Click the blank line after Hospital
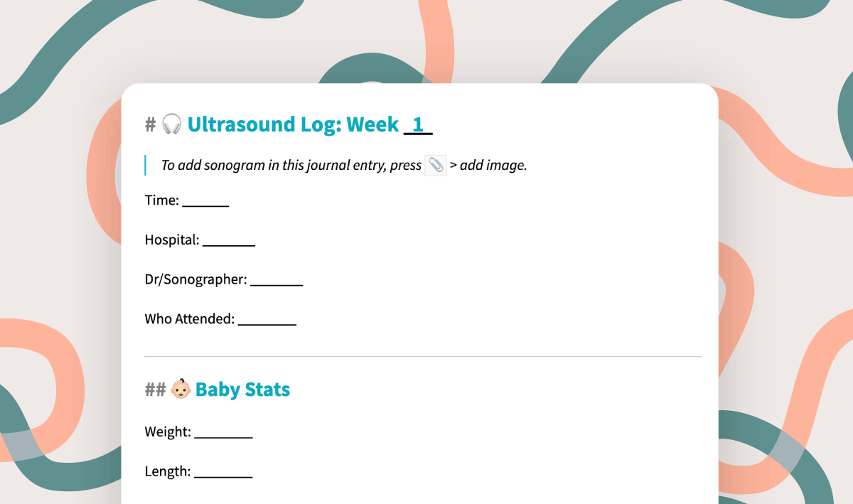 click(229, 240)
